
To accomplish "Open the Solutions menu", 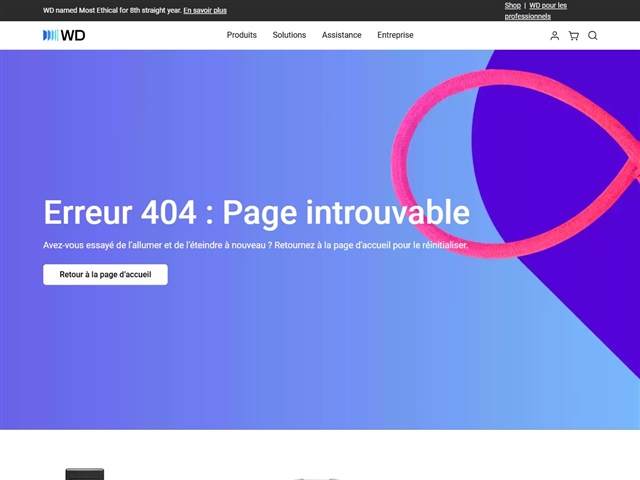I will tap(289, 35).
